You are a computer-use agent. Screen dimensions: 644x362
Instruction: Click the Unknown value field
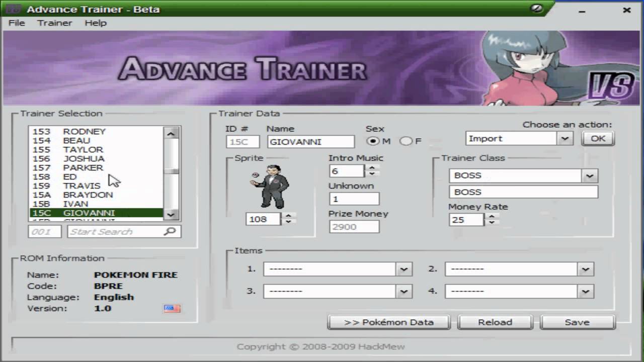pos(354,199)
